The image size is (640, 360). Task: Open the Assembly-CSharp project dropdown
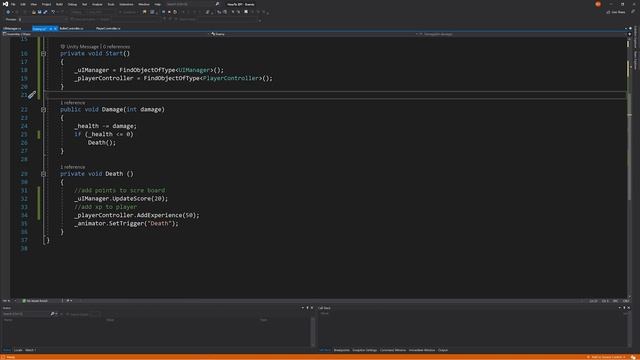coord(106,34)
